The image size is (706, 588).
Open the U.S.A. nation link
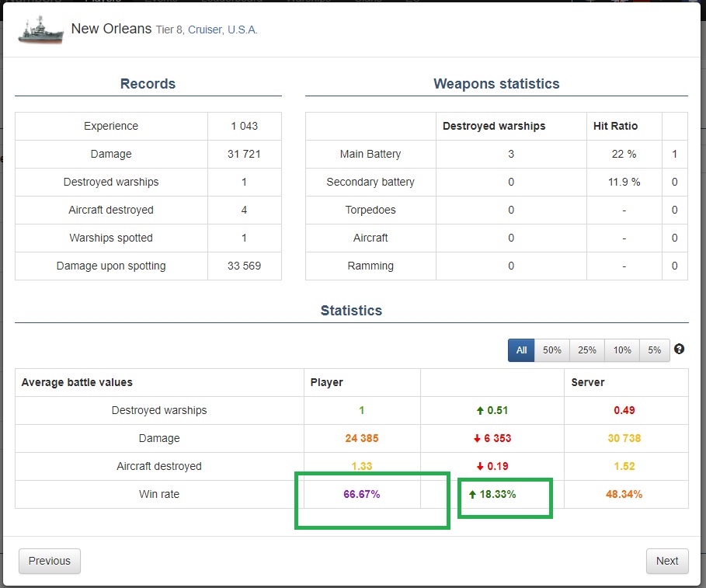pyautogui.click(x=242, y=30)
